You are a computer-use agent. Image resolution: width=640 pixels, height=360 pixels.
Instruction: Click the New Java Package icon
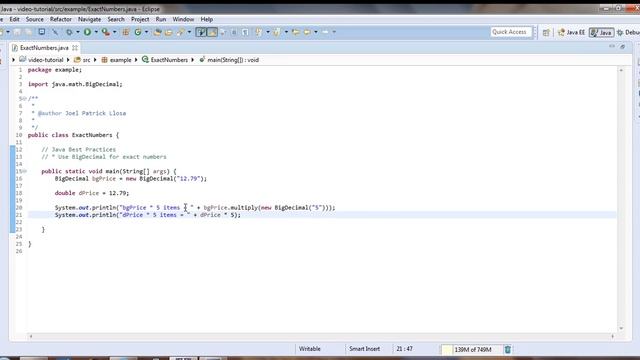[x=126, y=32]
